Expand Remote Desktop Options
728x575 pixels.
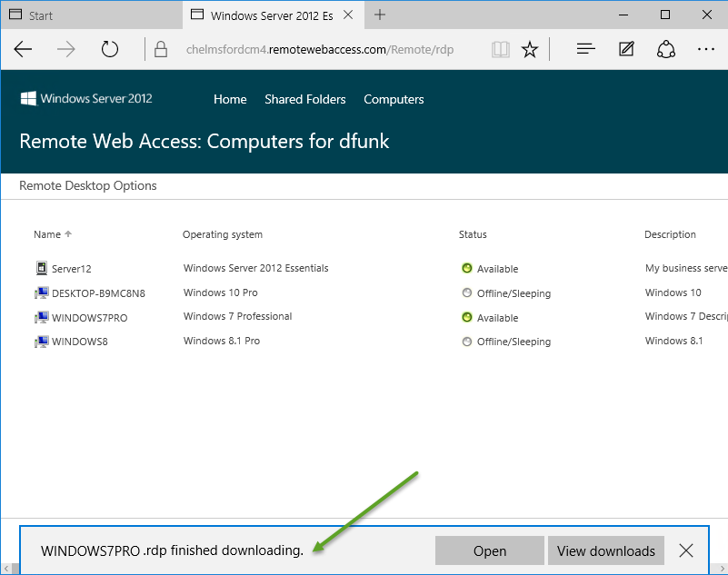click(x=88, y=185)
